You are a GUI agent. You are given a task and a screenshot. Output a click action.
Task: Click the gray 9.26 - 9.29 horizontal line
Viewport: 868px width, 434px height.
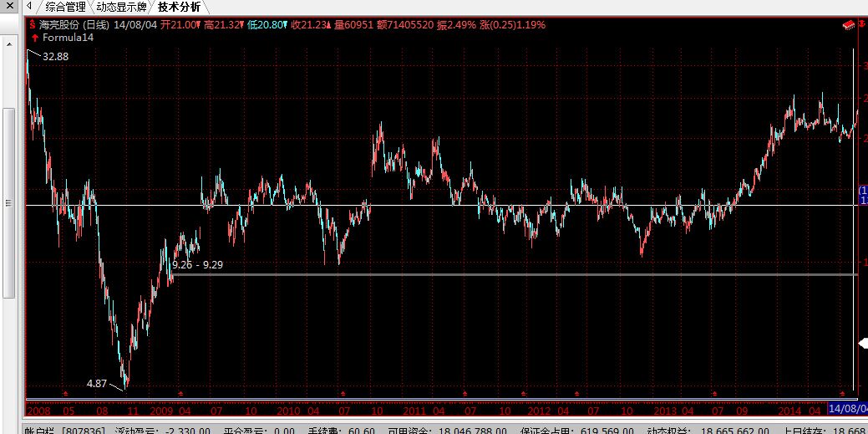pos(501,274)
